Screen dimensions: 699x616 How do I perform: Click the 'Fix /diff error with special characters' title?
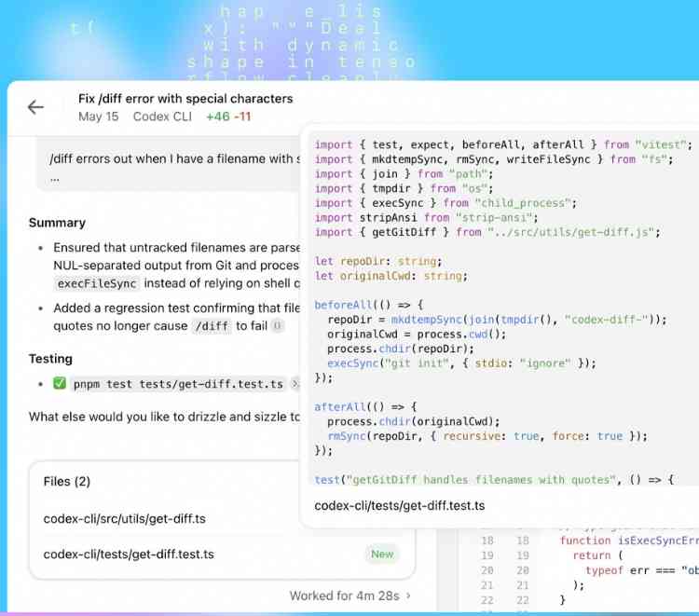tap(185, 99)
